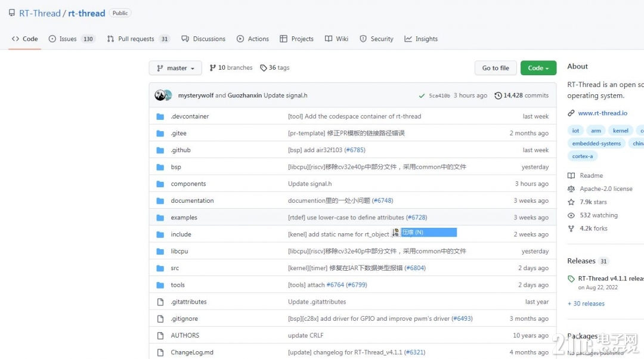
Task: Select the cortex-a topic tag
Action: (583, 156)
